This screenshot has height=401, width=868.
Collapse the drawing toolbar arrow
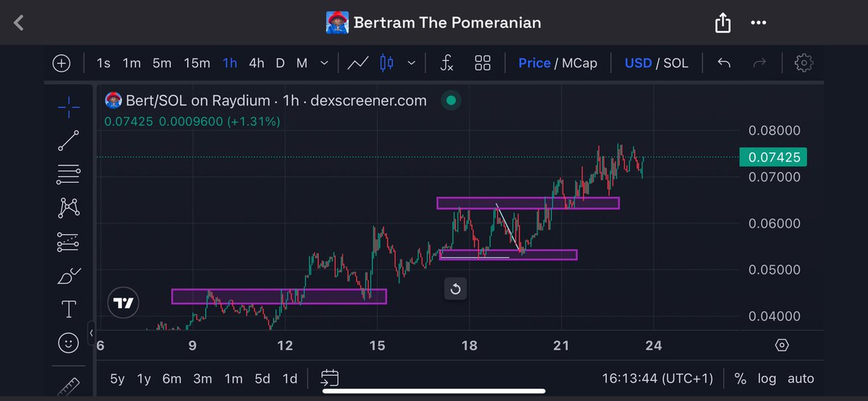click(x=92, y=333)
